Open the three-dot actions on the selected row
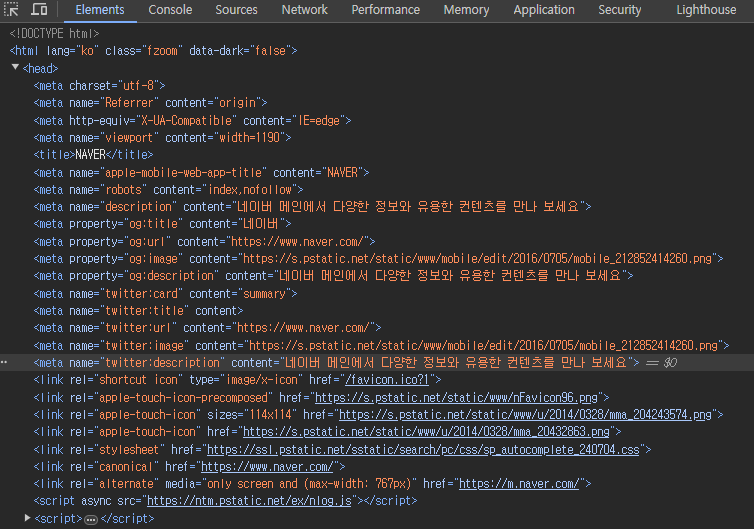This screenshot has width=754, height=529. pyautogui.click(x=4, y=362)
